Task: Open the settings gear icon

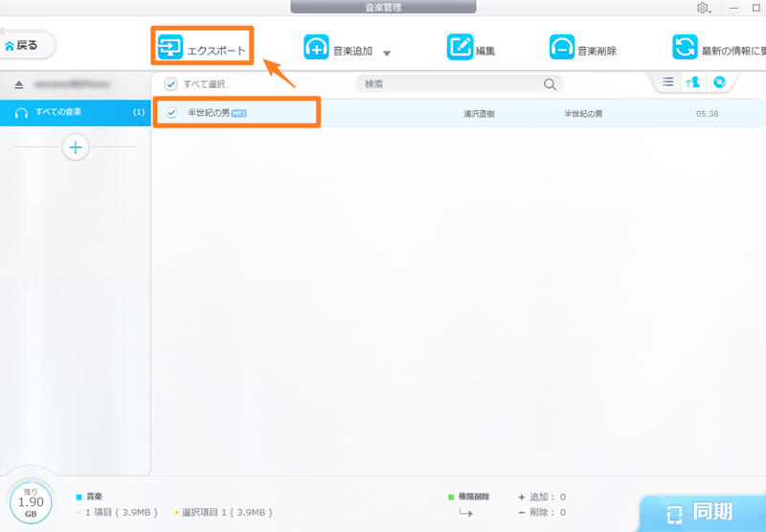Action: (702, 8)
